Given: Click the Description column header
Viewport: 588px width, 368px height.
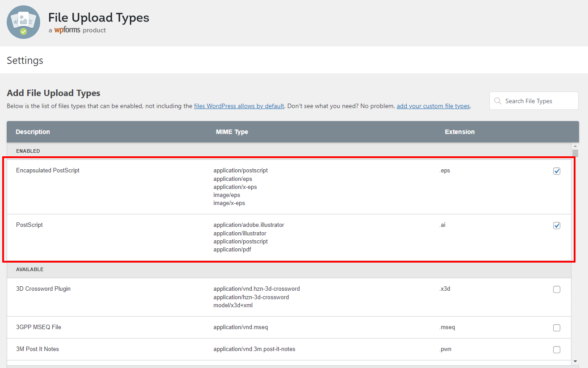Looking at the screenshot, I should (x=33, y=132).
